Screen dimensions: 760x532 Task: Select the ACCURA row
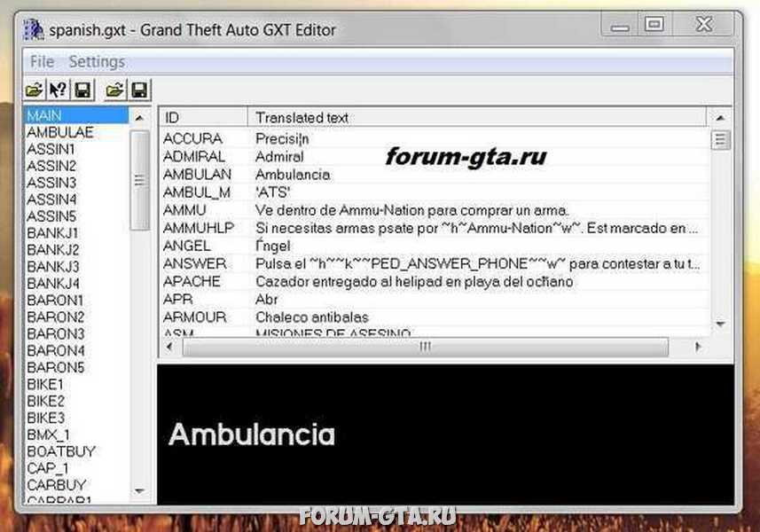[x=435, y=138]
